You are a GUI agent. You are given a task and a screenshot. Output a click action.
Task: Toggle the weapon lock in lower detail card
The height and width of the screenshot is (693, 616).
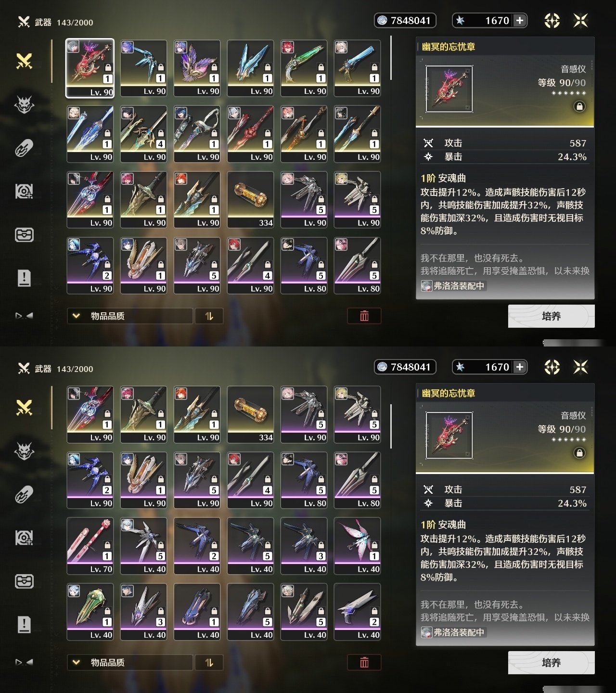pyautogui.click(x=579, y=453)
